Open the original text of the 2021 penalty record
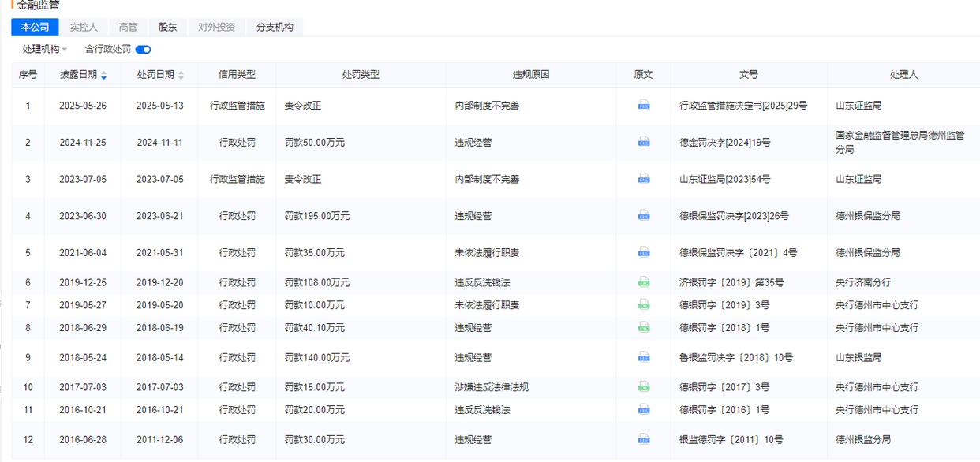This screenshot has width=980, height=462. (643, 252)
